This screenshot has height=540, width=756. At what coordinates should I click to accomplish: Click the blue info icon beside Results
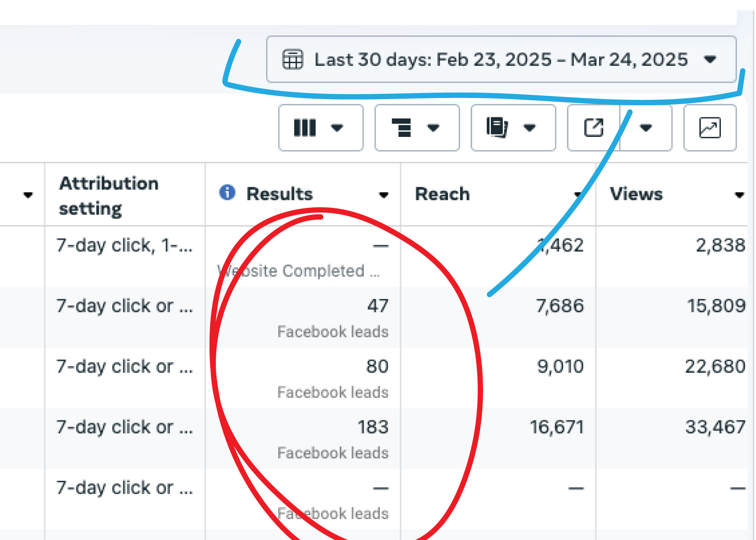pyautogui.click(x=227, y=192)
